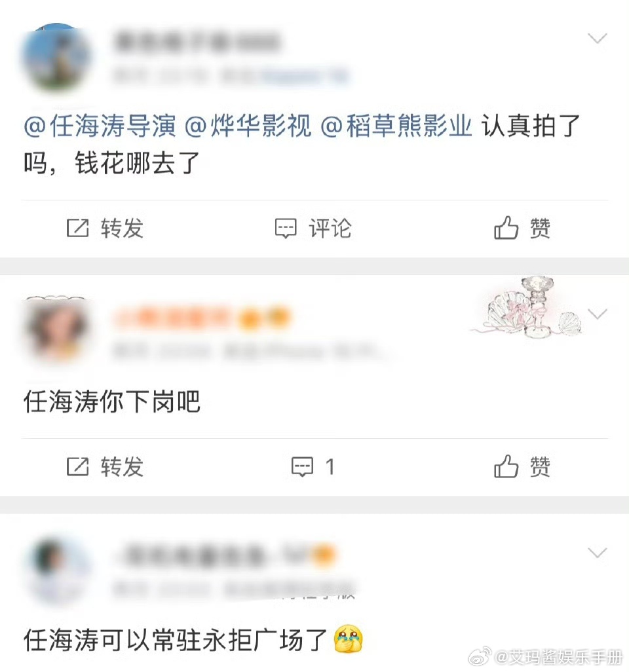The height and width of the screenshot is (672, 629).
Task: Click the repost icon on first post
Action: coord(77,228)
